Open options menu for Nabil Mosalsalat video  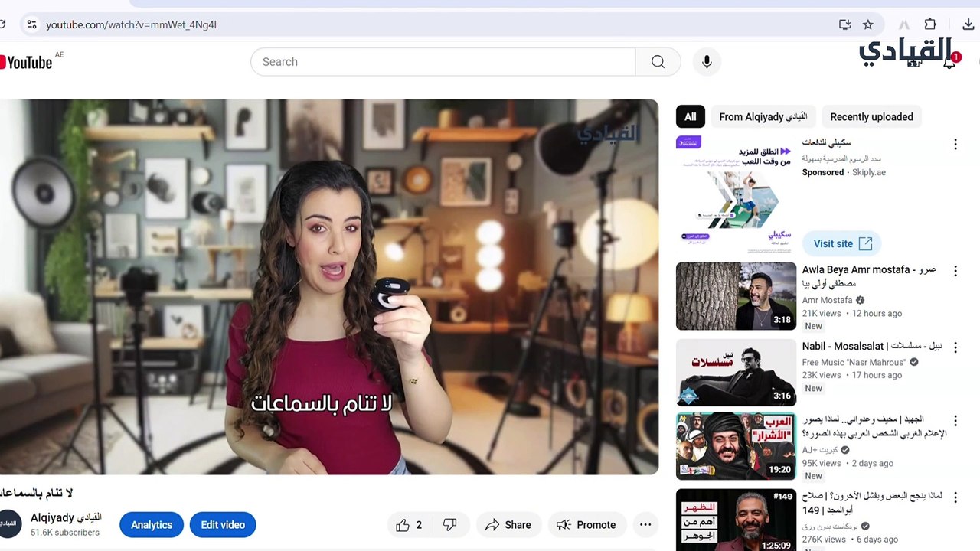[x=955, y=347]
